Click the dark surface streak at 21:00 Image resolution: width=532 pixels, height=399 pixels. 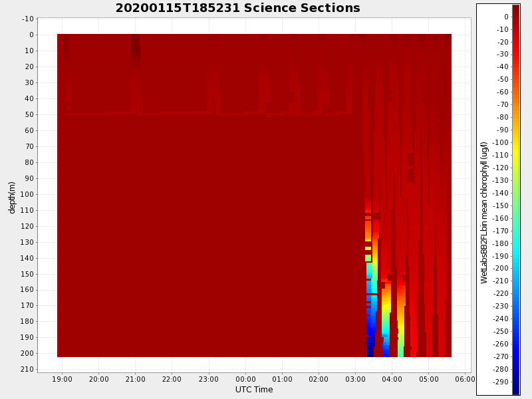point(136,47)
